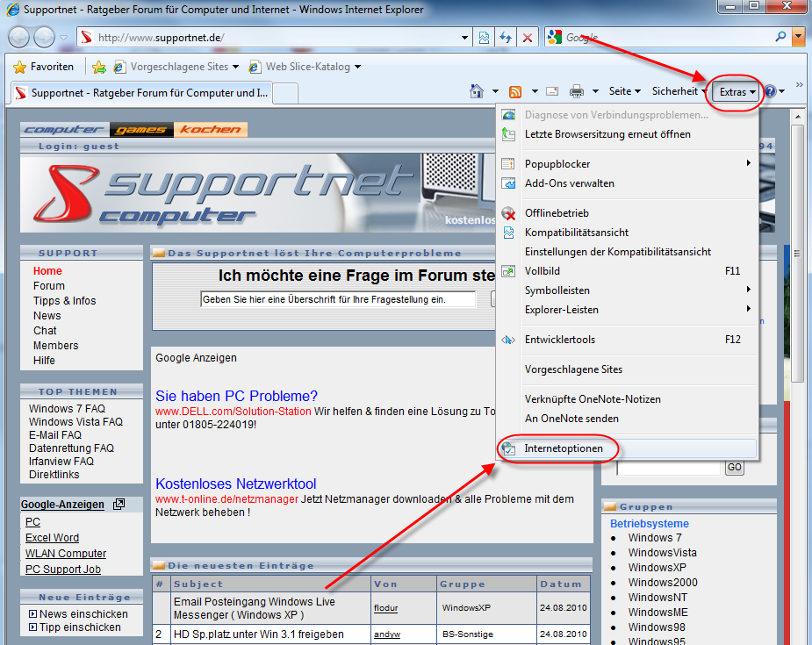Click the Internetoptionen menu icon
Viewport: 812px width, 645px height.
click(x=508, y=448)
